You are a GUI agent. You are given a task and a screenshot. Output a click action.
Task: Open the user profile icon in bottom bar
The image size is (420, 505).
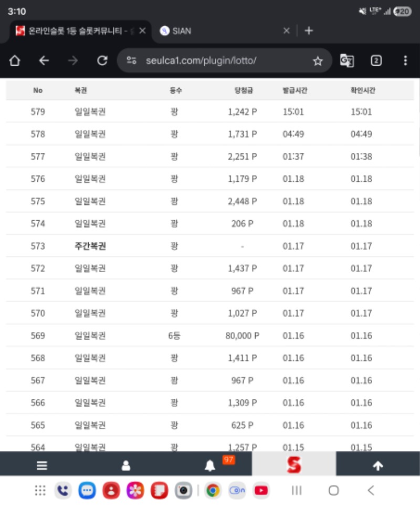coord(126,466)
